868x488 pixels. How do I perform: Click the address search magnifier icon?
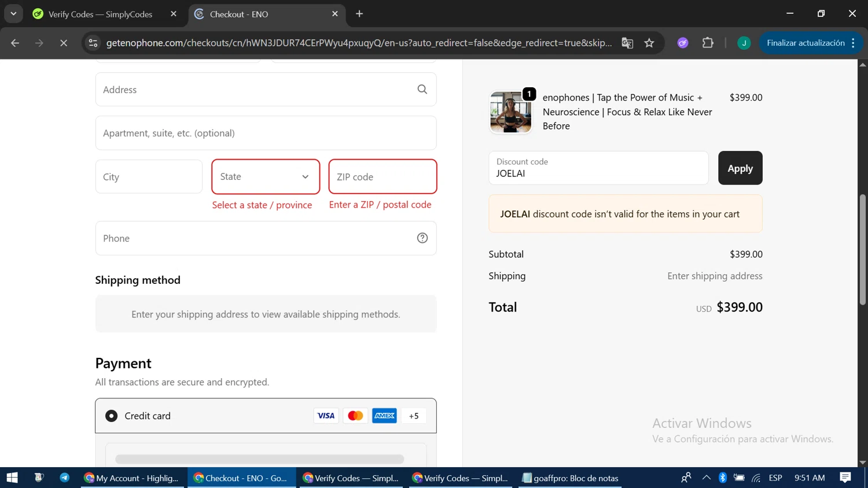(x=422, y=89)
